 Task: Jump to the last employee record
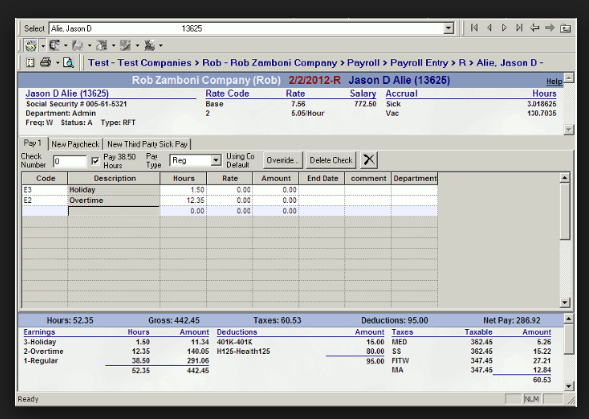(519, 28)
